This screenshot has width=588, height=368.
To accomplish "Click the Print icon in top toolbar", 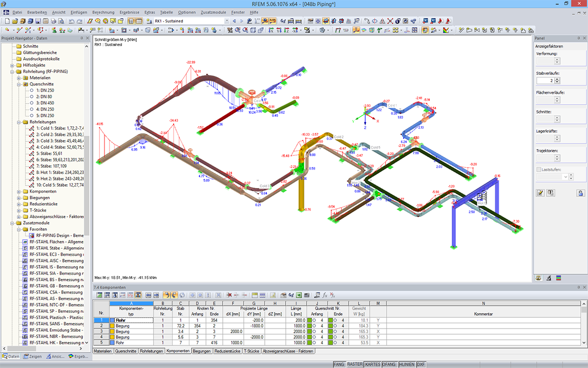I will pyautogui.click(x=53, y=21).
